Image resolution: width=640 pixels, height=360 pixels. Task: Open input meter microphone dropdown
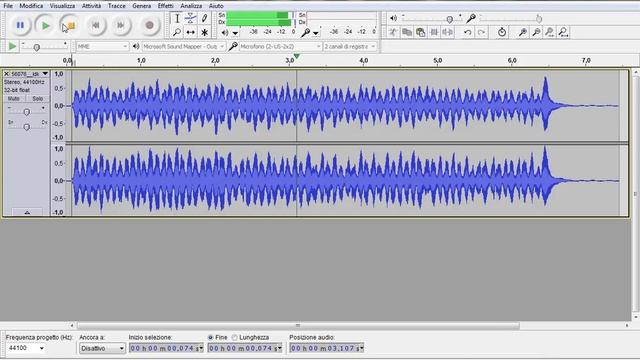[x=310, y=32]
